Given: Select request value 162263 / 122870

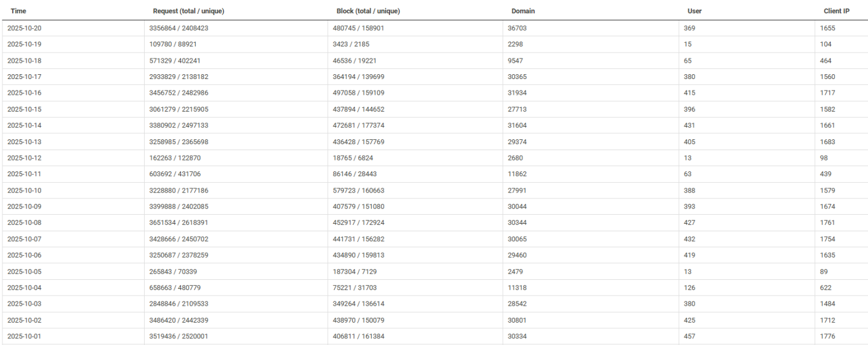Looking at the screenshot, I should pyautogui.click(x=178, y=158).
